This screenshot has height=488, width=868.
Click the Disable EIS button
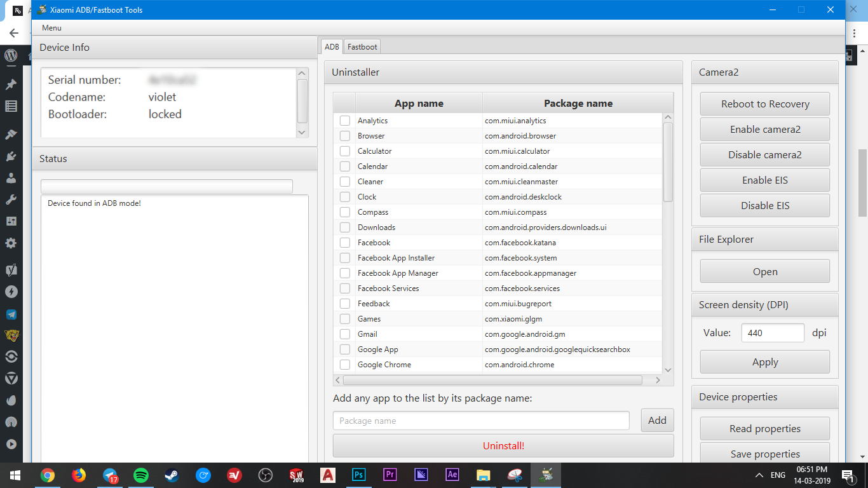[x=765, y=206]
